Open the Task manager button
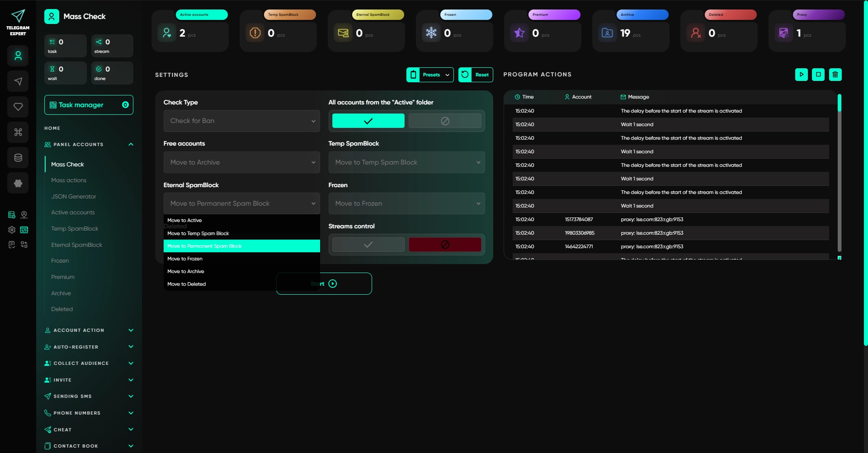The image size is (868, 453). click(x=89, y=105)
